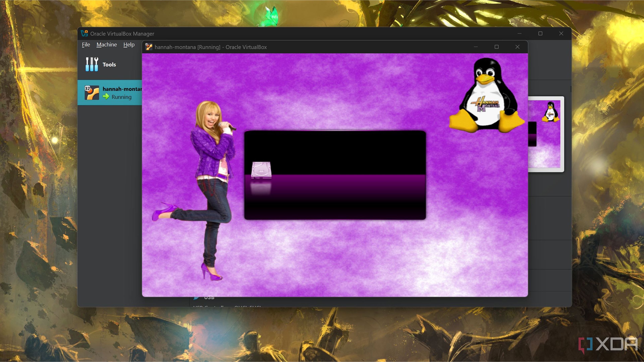The image size is (644, 362).
Task: Click the Tux penguin logo in the VM
Action: point(487,95)
